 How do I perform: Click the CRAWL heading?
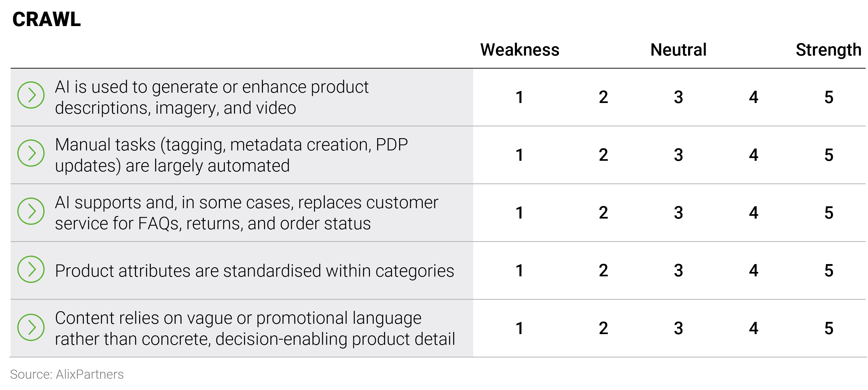(46, 19)
